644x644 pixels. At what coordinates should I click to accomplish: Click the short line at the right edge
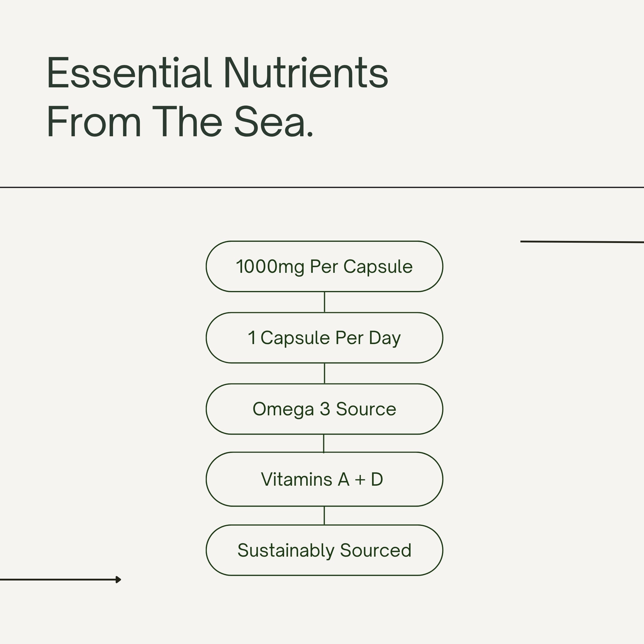pyautogui.click(x=582, y=242)
